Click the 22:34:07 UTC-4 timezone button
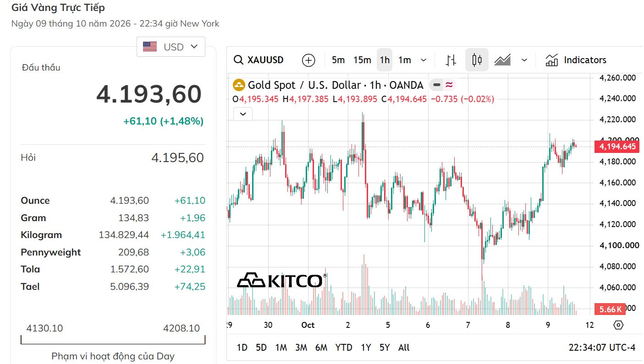Screen dimensions: 644x364 (x=602, y=348)
